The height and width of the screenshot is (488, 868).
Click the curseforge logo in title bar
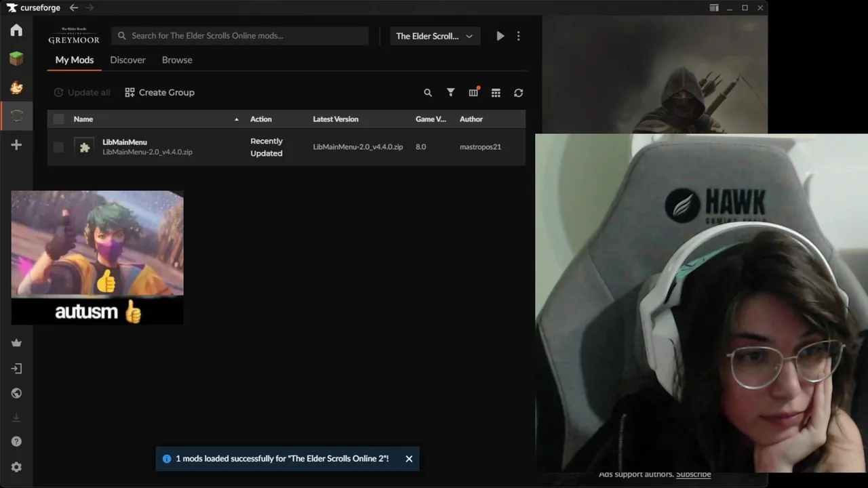click(x=33, y=8)
